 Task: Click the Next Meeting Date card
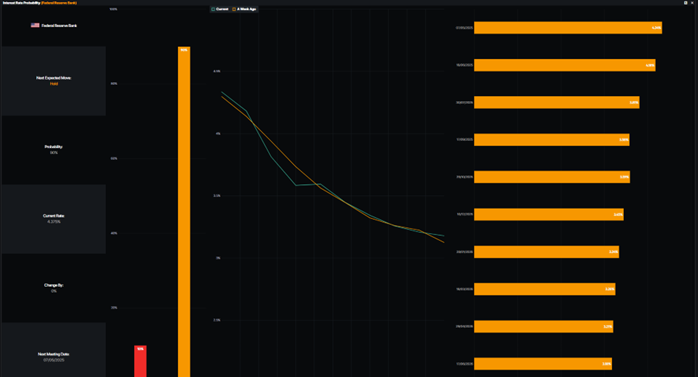click(x=54, y=350)
